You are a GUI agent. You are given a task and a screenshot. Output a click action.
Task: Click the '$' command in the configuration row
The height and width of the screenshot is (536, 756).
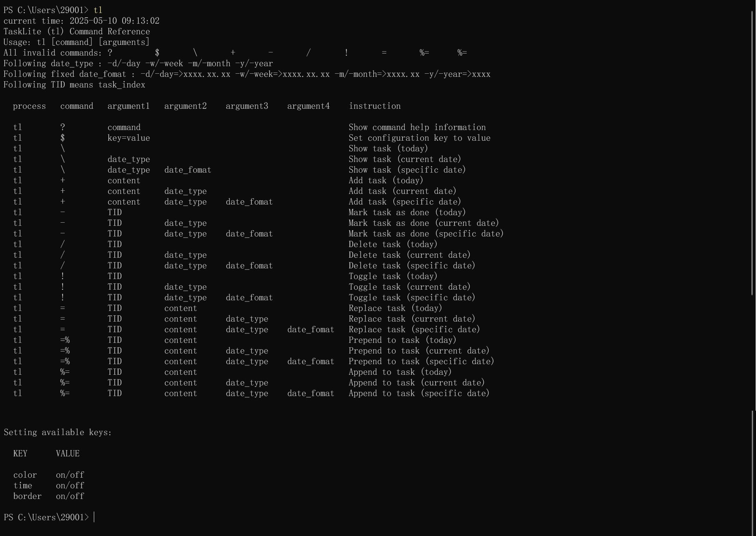click(x=63, y=138)
